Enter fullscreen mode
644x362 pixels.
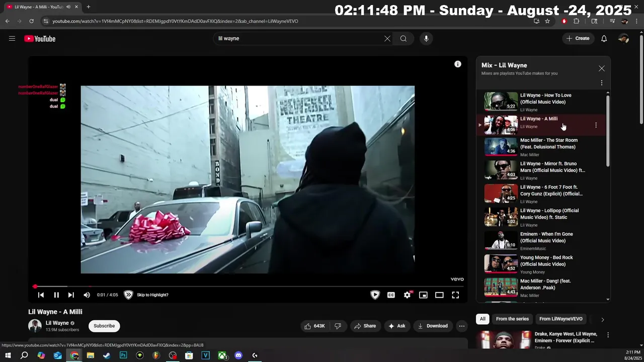(x=455, y=295)
